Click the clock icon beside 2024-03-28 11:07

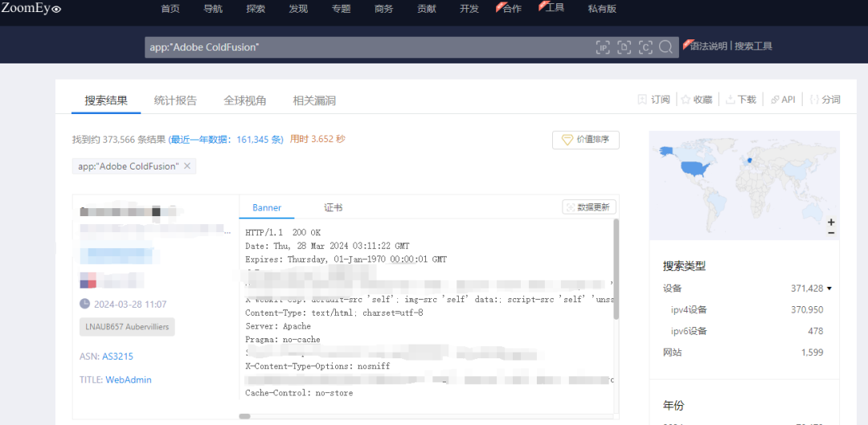tap(84, 304)
